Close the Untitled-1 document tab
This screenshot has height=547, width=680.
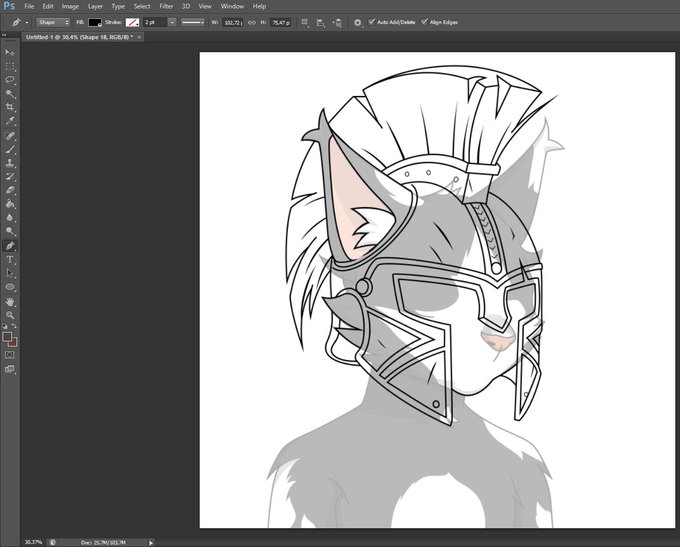(139, 37)
